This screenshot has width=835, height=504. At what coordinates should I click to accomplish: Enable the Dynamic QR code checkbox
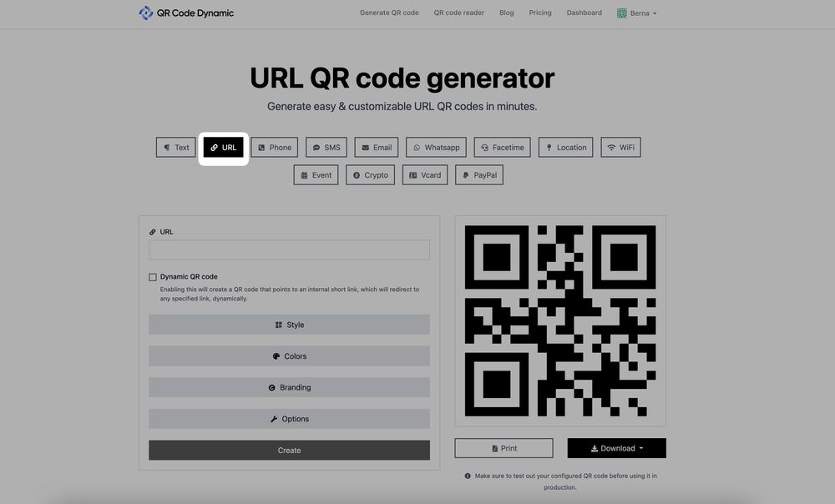[151, 275]
